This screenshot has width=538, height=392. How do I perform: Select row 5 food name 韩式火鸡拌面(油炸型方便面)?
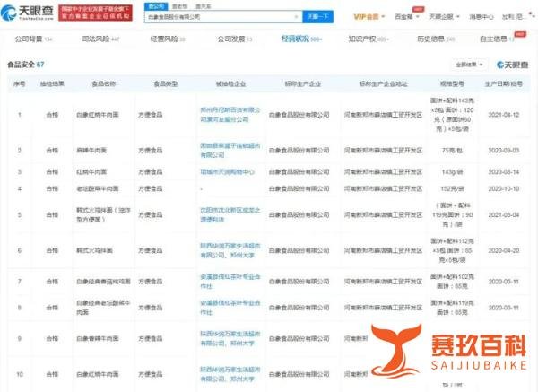point(103,214)
